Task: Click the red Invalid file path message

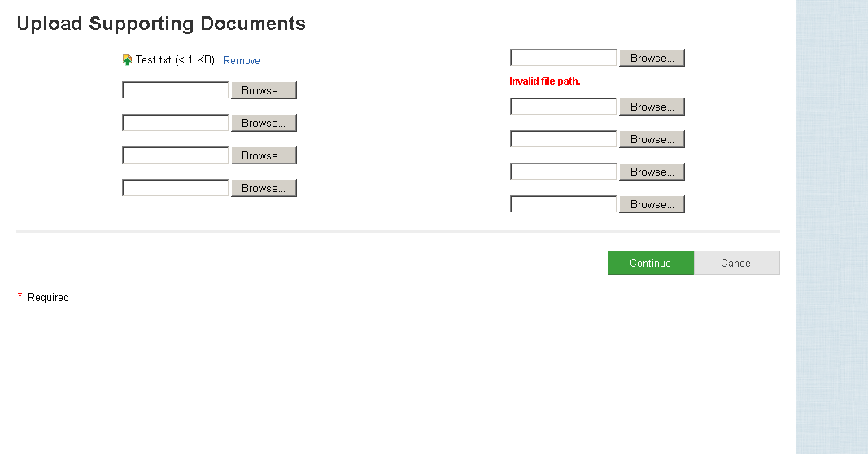Action: (x=545, y=81)
